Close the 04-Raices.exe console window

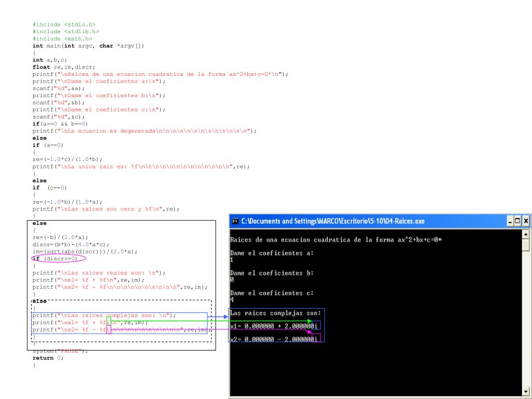click(526, 221)
